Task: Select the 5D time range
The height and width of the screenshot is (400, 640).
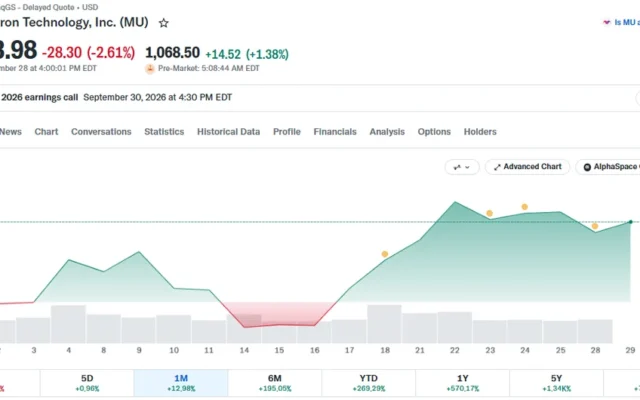Action: [x=87, y=383]
